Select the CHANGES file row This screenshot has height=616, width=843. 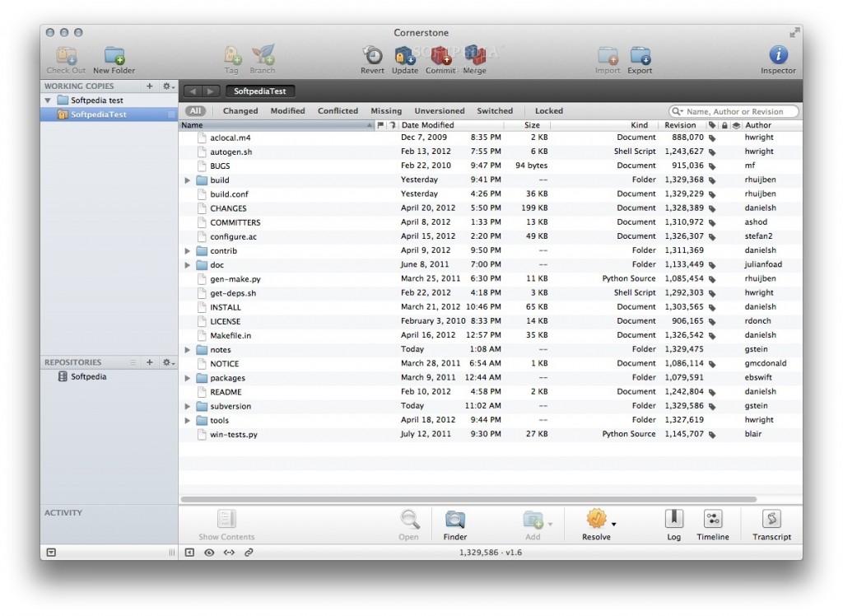tap(491, 208)
